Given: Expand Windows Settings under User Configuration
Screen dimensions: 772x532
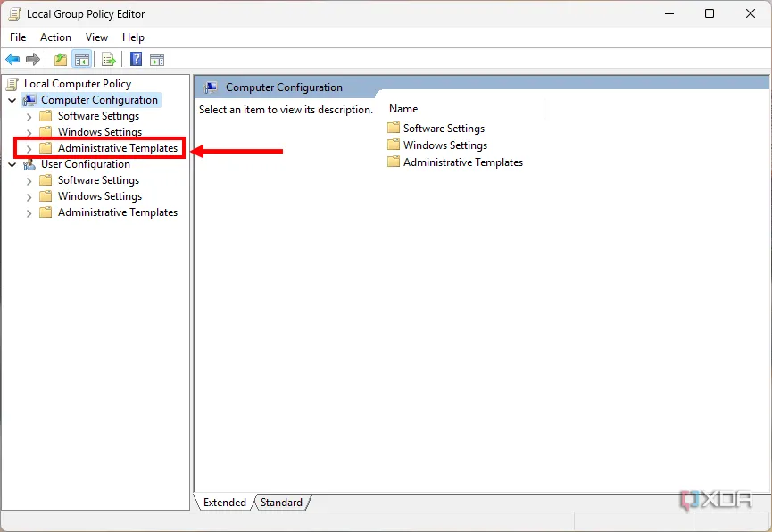Looking at the screenshot, I should point(29,197).
